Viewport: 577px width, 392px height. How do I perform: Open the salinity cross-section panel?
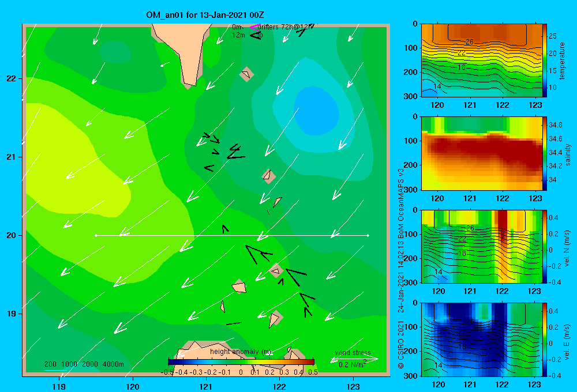point(482,153)
